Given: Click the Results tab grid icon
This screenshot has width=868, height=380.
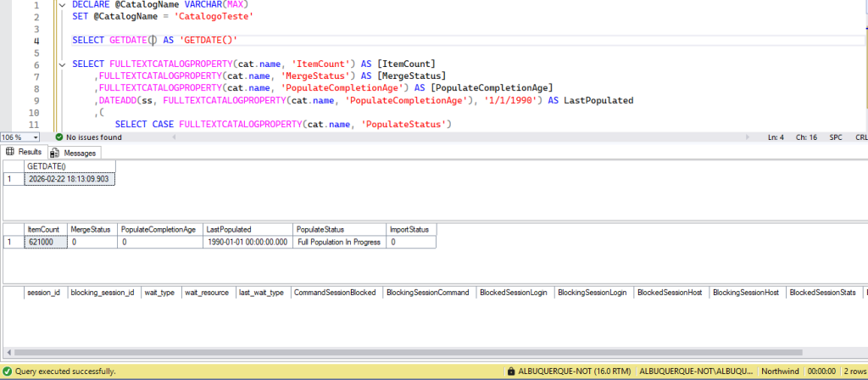Looking at the screenshot, I should 11,153.
